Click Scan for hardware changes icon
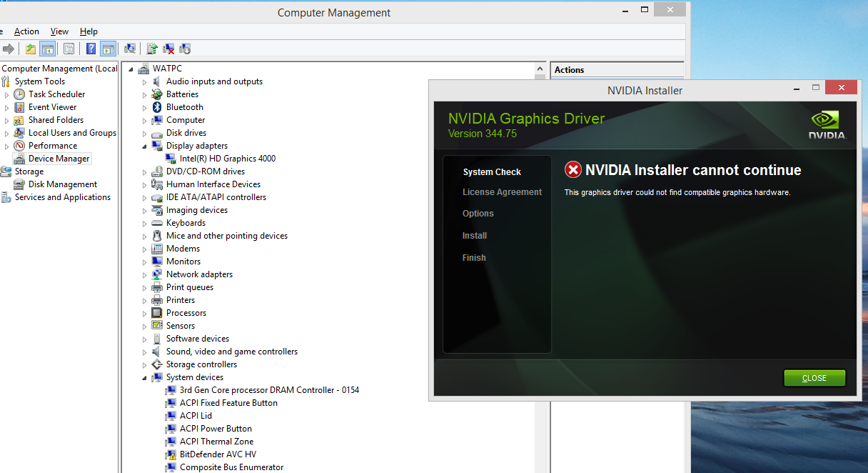This screenshot has height=473, width=868. click(x=130, y=49)
